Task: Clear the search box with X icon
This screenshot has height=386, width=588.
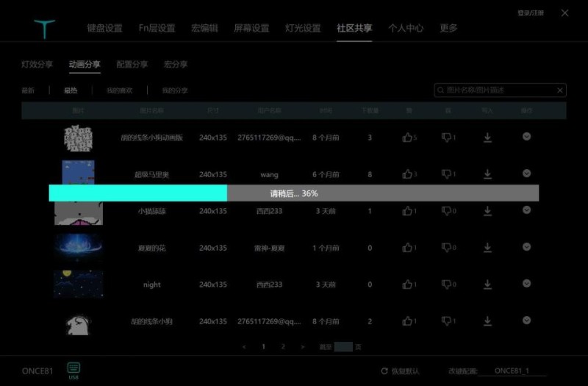Action: tap(560, 90)
